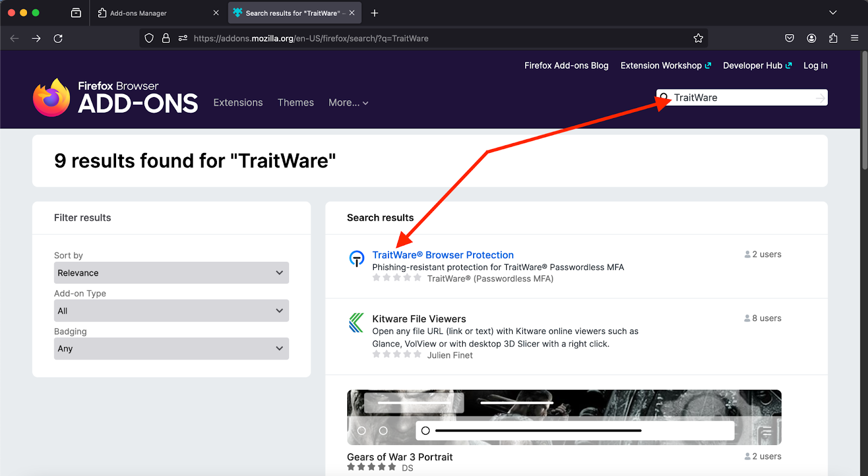Open site permissions icon in URL bar
Viewport: 868px width, 476px height.
point(183,38)
